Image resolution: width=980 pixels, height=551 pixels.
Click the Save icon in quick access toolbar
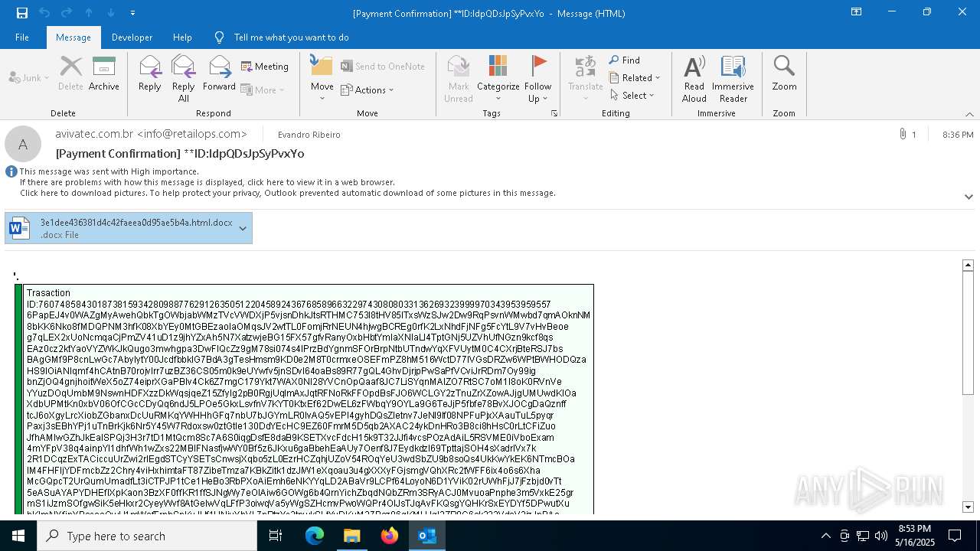(21, 13)
